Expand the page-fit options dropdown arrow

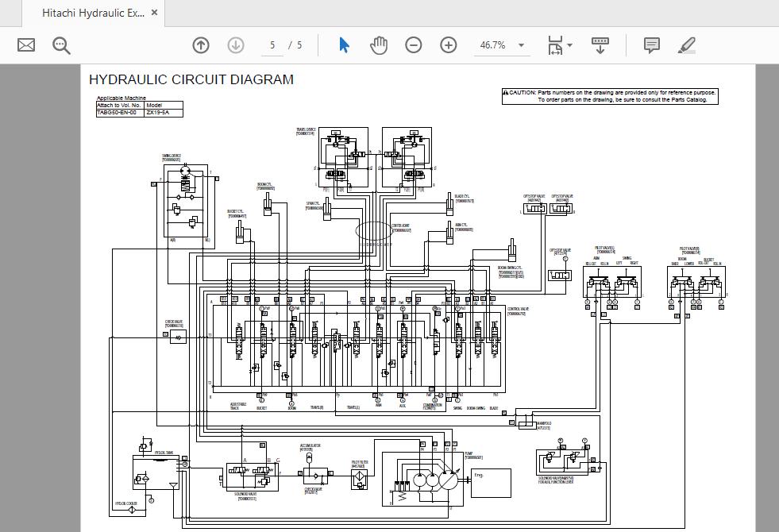click(569, 45)
